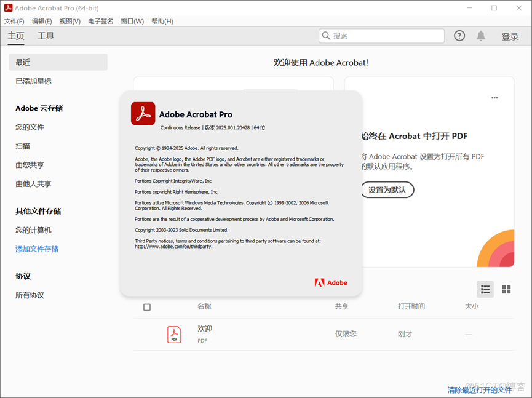Viewport: 532px width, 398px height.
Task: Toggle the select-all checkbox above the file list
Action: pyautogui.click(x=146, y=306)
